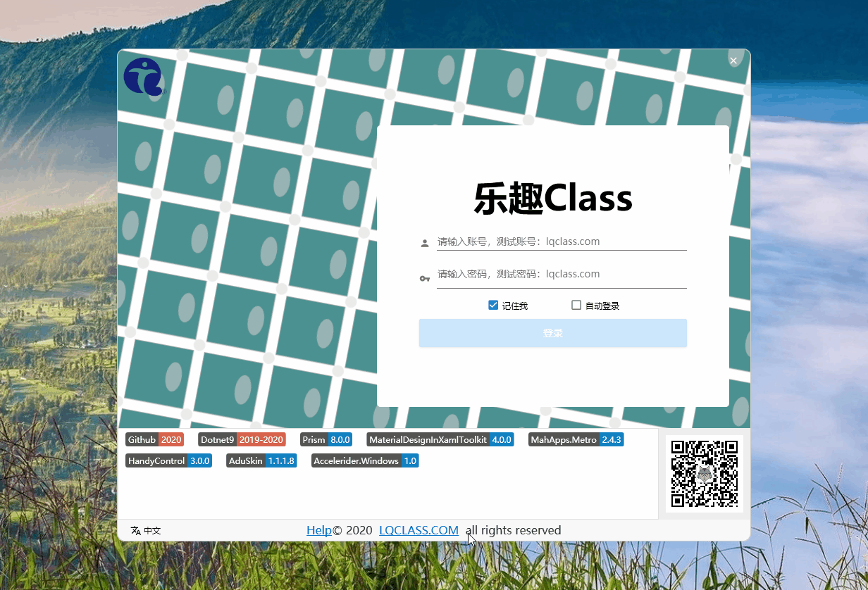Click the QR code image

705,474
